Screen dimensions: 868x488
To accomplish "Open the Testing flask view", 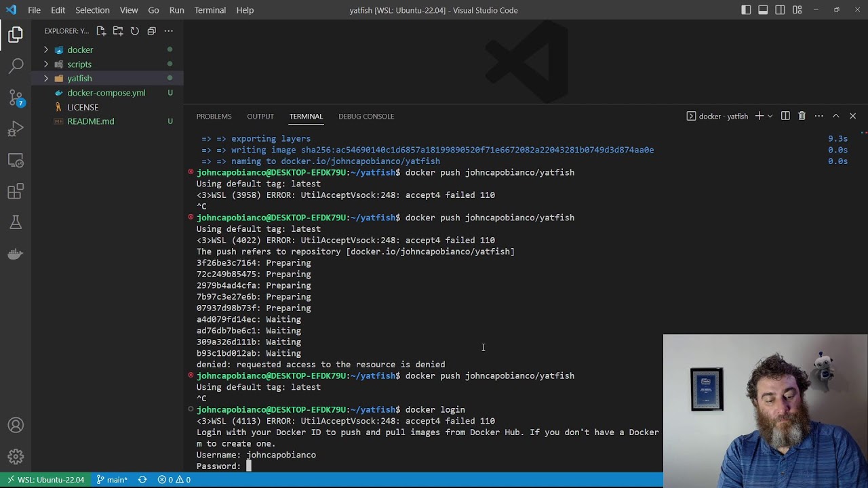I will (x=16, y=223).
